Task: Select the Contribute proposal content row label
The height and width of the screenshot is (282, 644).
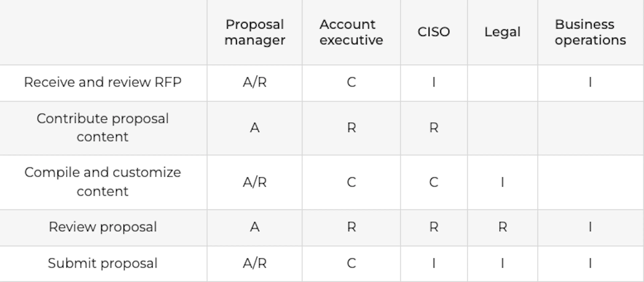Action: (103, 127)
